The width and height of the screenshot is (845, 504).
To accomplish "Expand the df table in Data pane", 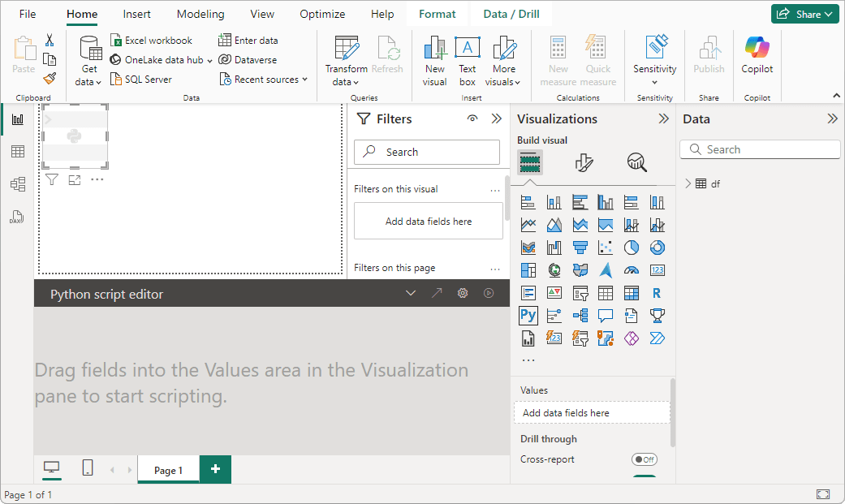I will [x=688, y=183].
